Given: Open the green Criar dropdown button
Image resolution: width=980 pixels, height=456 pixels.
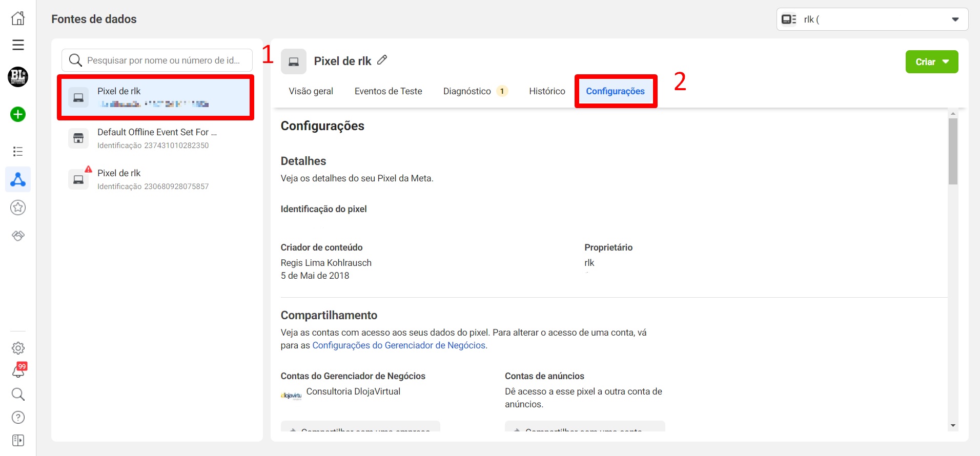Looking at the screenshot, I should [x=932, y=61].
